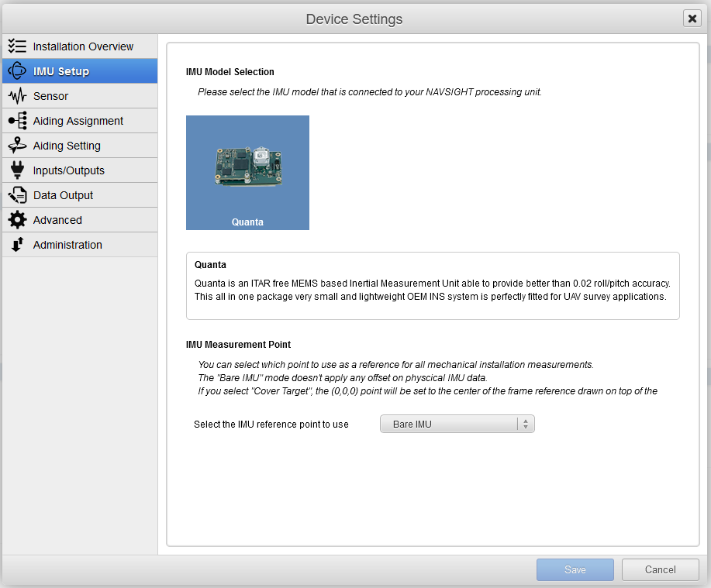This screenshot has width=711, height=588.
Task: Save the device settings
Action: tap(575, 569)
